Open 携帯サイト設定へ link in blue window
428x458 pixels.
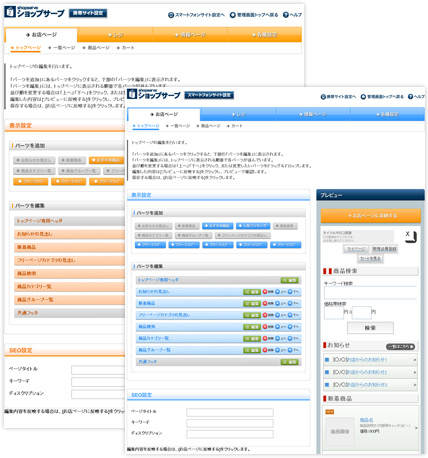(338, 97)
